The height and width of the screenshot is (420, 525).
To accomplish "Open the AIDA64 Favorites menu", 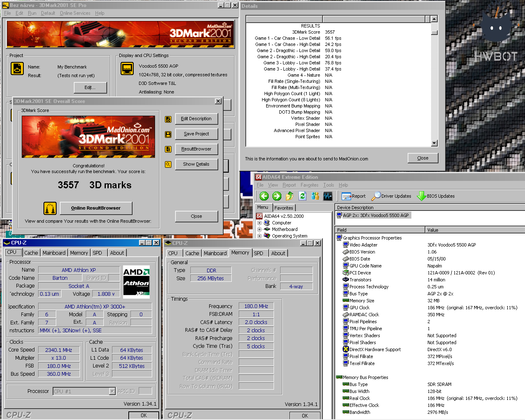I will point(309,185).
